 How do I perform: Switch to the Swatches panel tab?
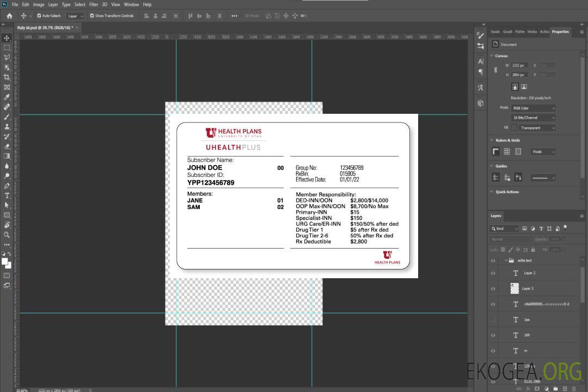click(x=495, y=32)
